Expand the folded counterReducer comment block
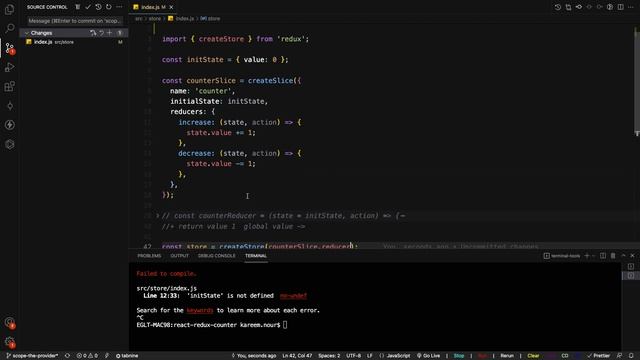The image size is (640, 360). 158,216
